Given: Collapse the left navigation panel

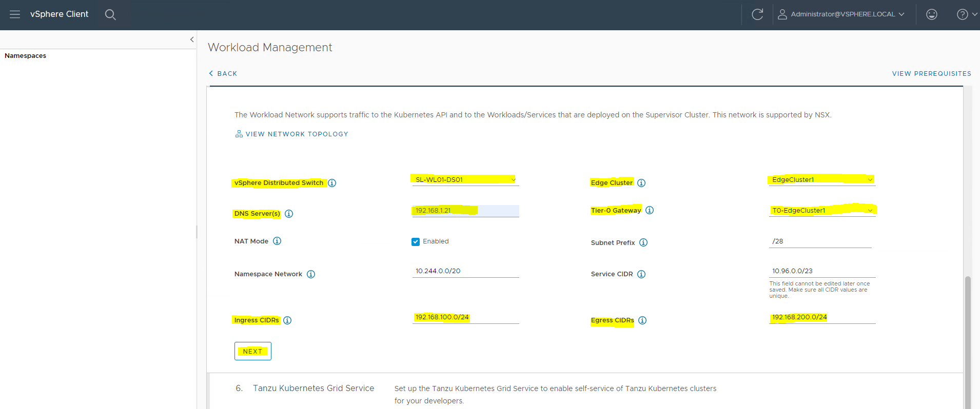Looking at the screenshot, I should [x=192, y=39].
